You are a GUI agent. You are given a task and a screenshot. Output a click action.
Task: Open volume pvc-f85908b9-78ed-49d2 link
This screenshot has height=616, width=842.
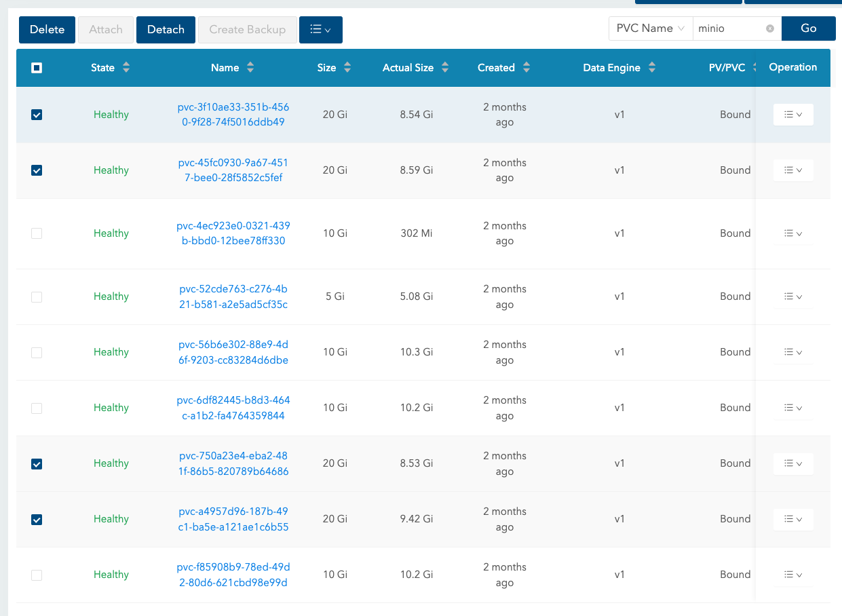pyautogui.click(x=233, y=575)
